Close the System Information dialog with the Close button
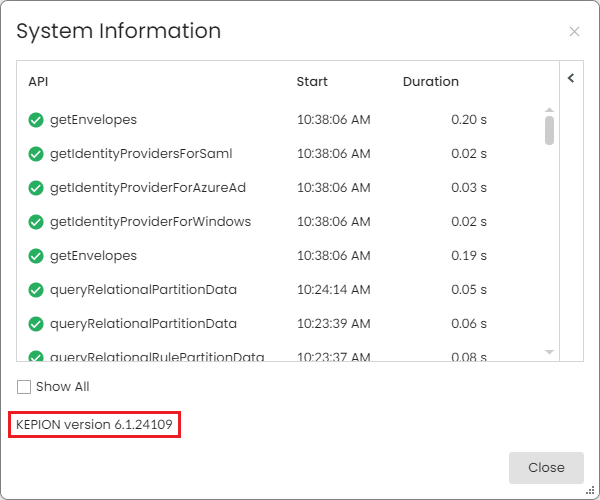The height and width of the screenshot is (500, 600). click(546, 467)
